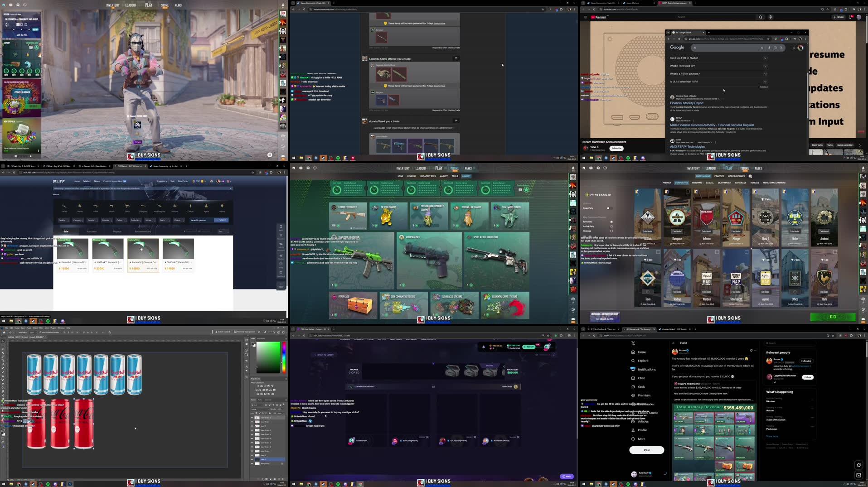Open the Sort dropdown on BUFF market
Viewport: 868px width, 487px height.
pos(222,231)
